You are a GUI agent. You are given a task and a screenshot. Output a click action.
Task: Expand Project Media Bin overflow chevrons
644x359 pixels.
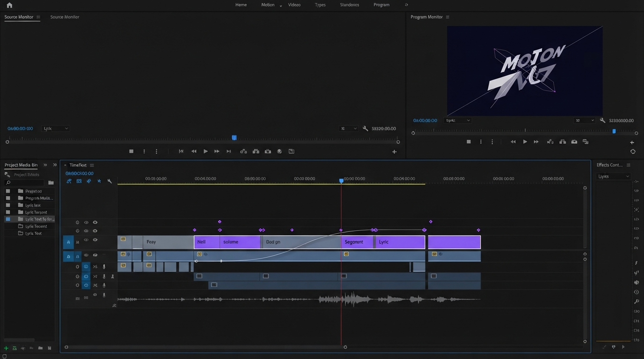pos(45,165)
